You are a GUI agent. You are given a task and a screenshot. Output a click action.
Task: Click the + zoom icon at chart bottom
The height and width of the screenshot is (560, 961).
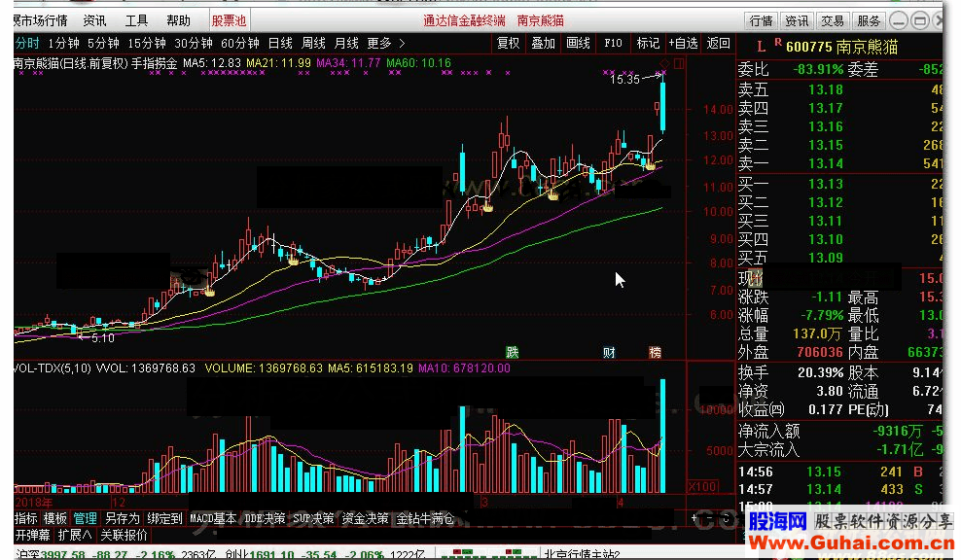694,518
